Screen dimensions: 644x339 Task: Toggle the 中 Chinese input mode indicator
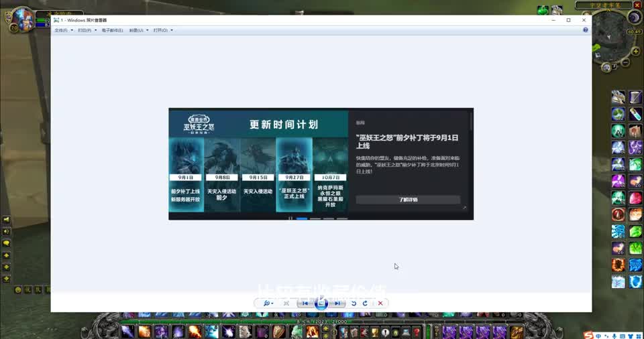tap(598, 336)
